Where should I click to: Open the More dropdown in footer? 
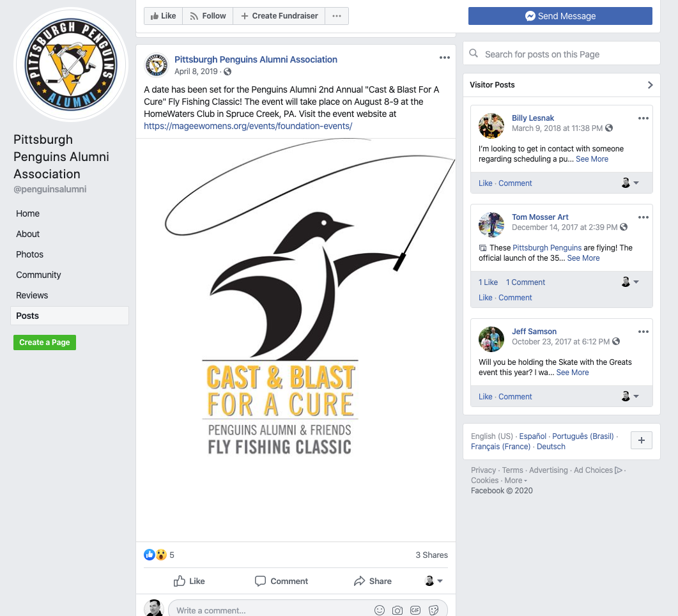click(516, 481)
